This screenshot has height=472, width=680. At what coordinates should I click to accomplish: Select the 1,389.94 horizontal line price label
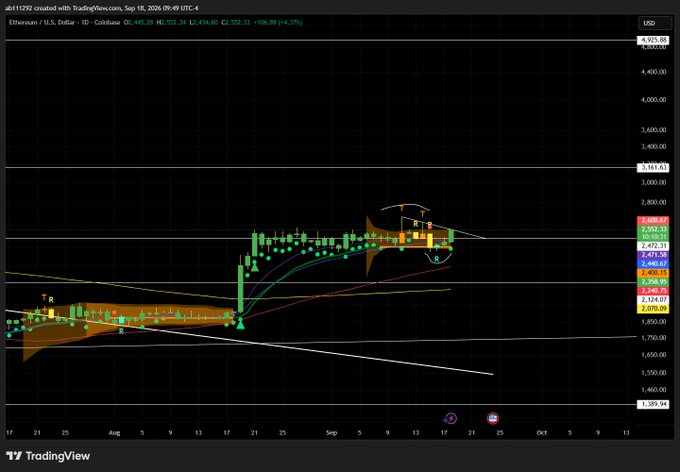(x=653, y=404)
